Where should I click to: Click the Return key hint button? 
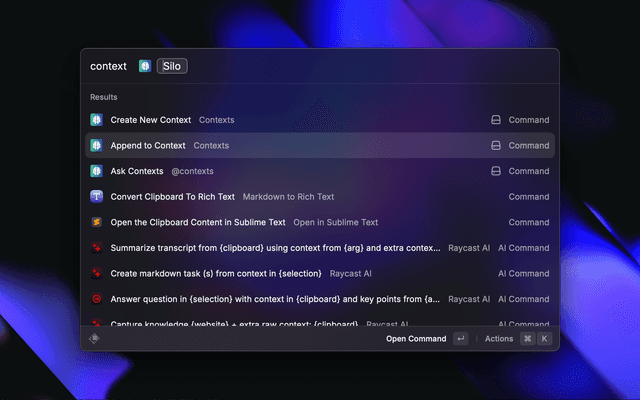pos(460,339)
